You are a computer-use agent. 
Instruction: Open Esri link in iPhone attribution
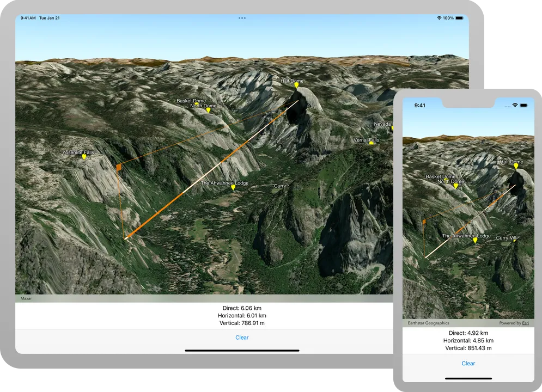click(x=526, y=323)
